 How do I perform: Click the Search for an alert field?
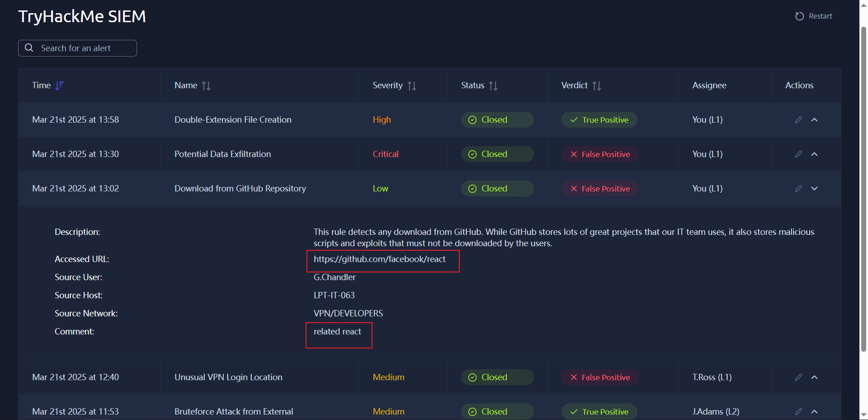click(81, 48)
